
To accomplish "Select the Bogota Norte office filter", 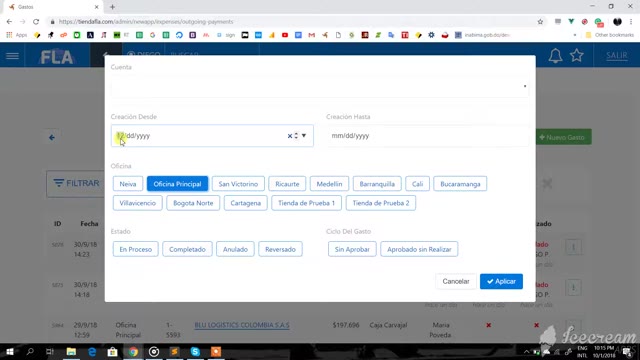I will (x=193, y=203).
